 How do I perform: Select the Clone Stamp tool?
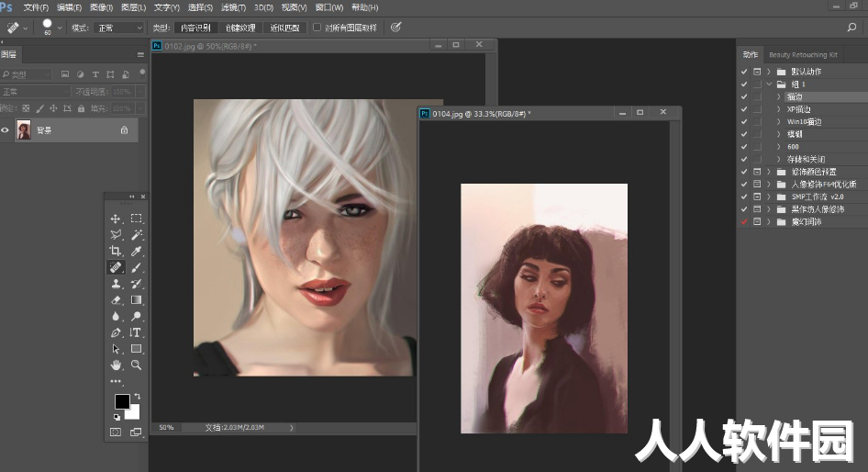(115, 284)
